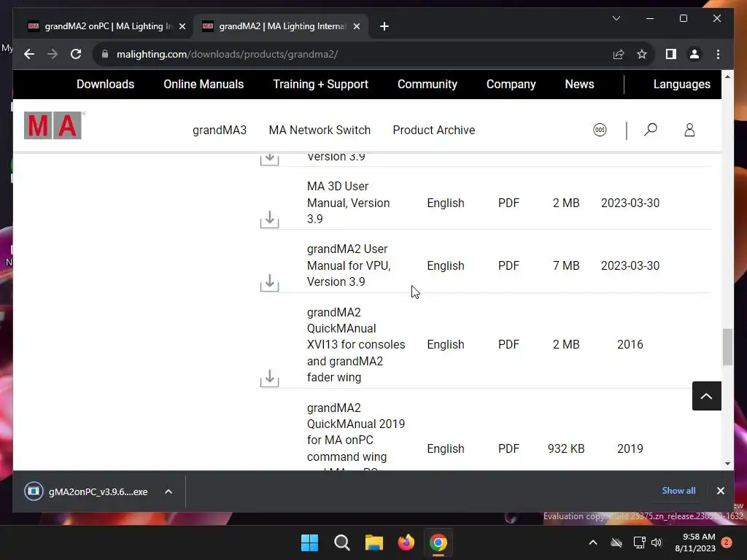This screenshot has height=560, width=747.
Task: Click scrollbar up arrow
Action: point(727,77)
